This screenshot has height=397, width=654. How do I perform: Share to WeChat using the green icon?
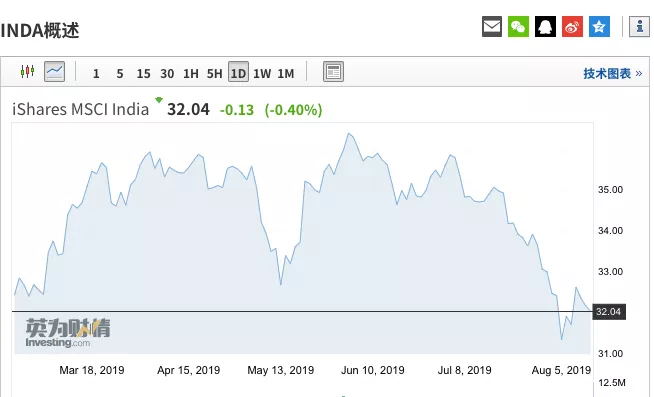(518, 27)
